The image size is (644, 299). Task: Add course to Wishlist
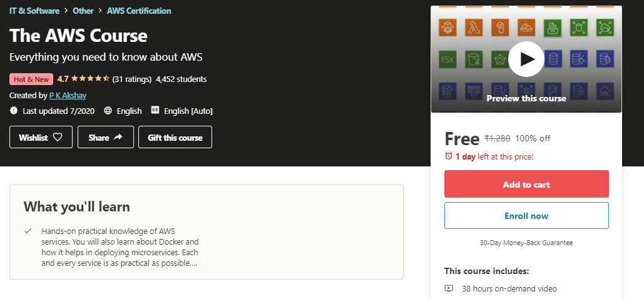point(41,137)
